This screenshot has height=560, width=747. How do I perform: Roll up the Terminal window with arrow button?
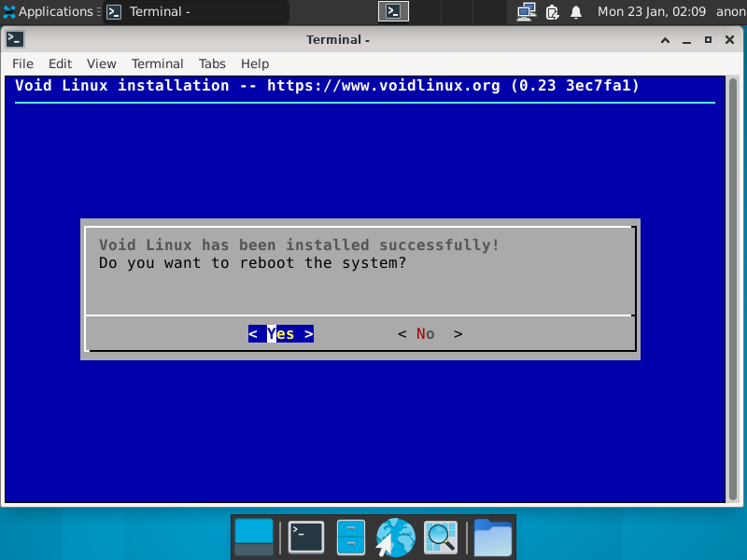(x=665, y=40)
